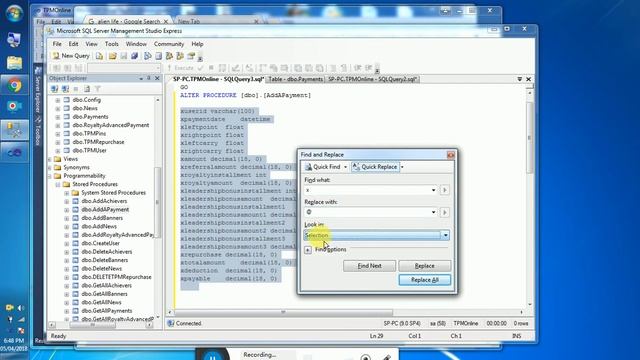Select dbo.TPMUser table

click(x=89, y=150)
